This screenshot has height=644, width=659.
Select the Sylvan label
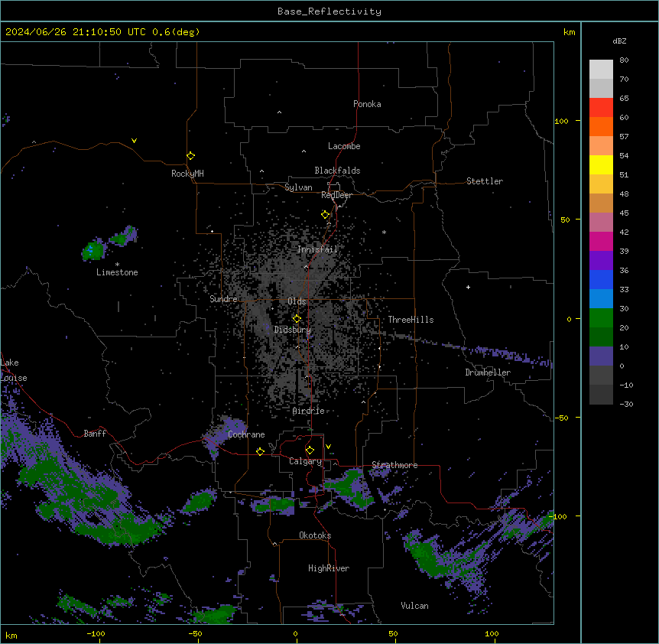pos(298,187)
